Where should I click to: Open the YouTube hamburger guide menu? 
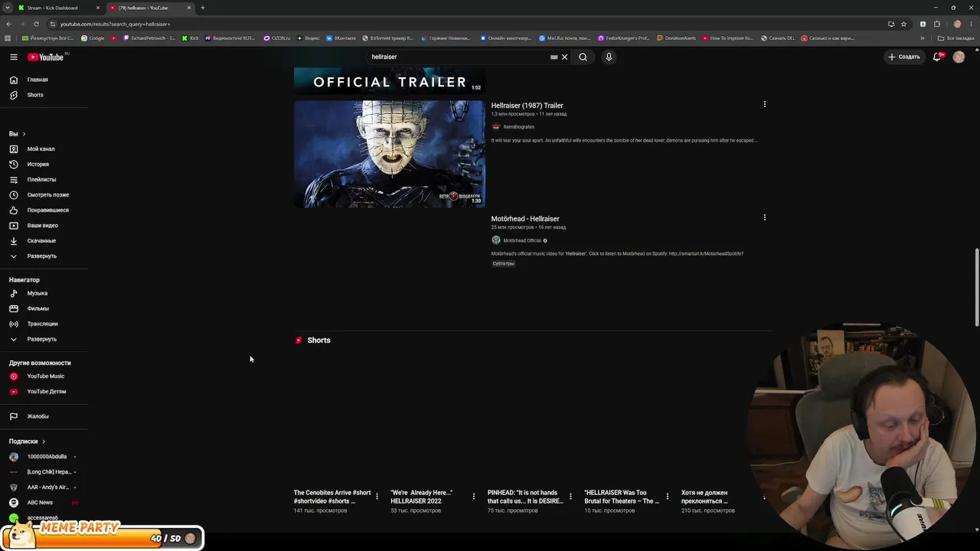pyautogui.click(x=14, y=57)
